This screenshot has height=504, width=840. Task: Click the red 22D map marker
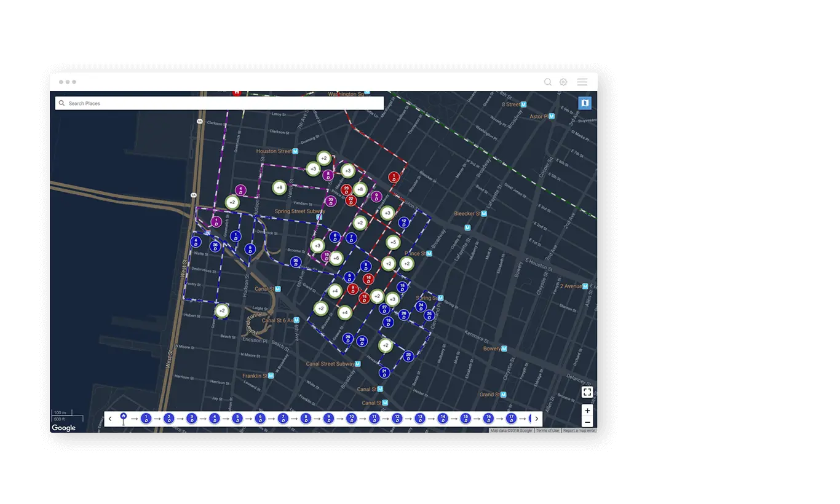351,201
